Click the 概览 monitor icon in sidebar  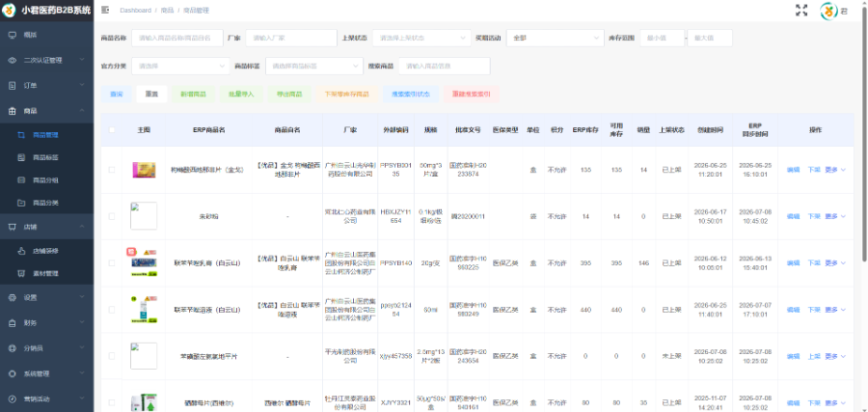point(13,35)
